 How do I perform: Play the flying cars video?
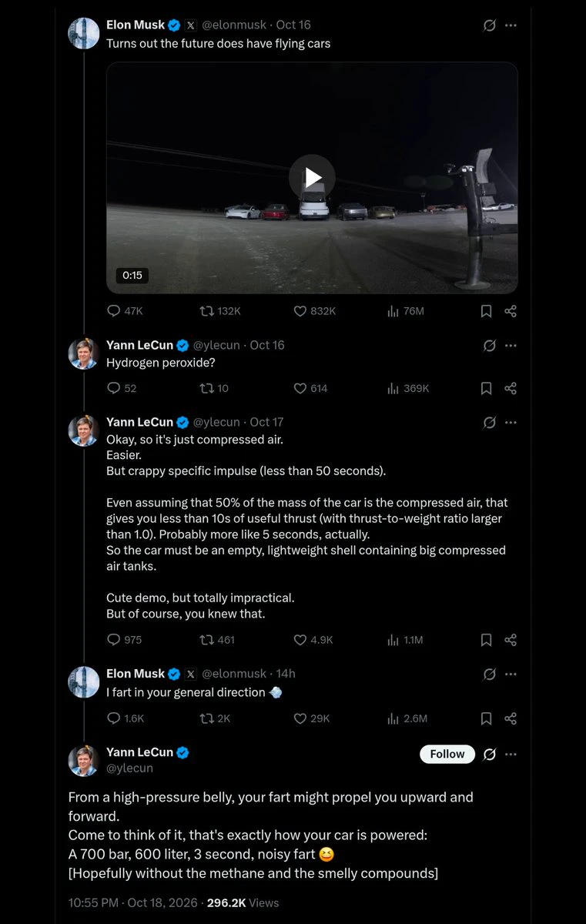tap(312, 178)
